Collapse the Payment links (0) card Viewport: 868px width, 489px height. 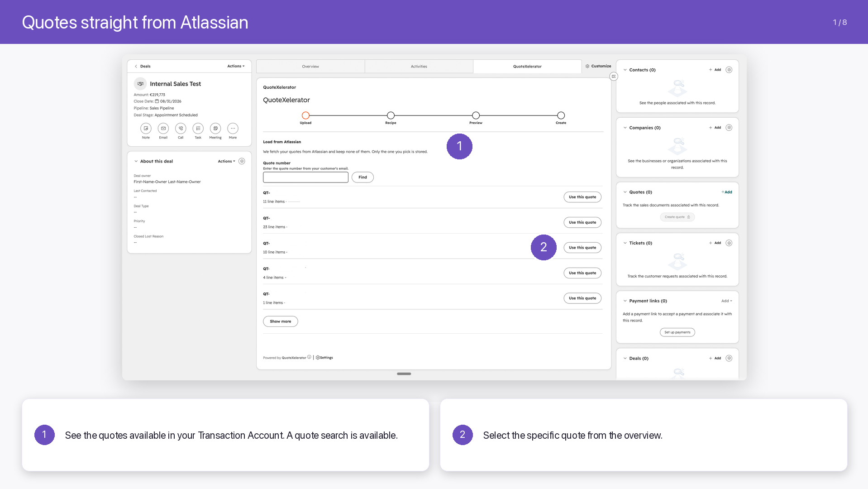625,301
